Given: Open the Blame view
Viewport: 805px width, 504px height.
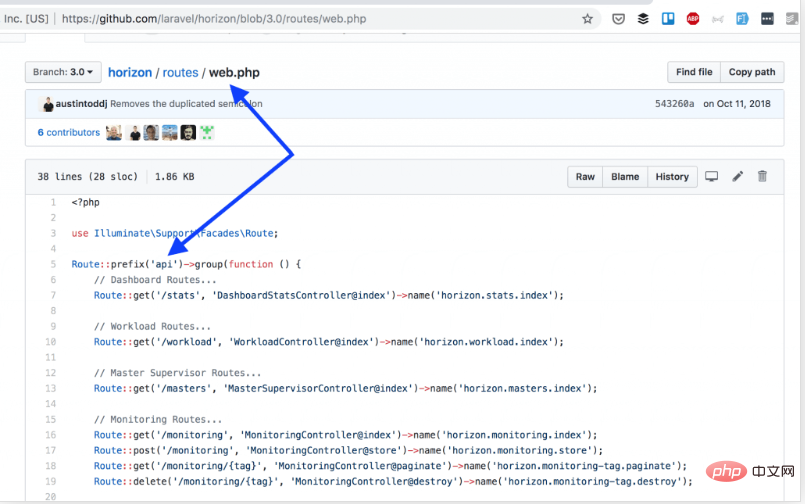Looking at the screenshot, I should [625, 177].
